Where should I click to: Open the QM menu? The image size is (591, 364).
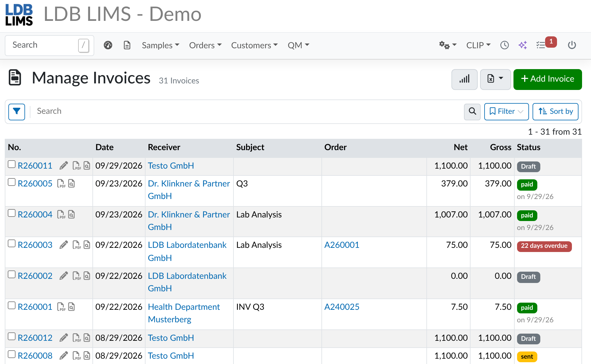click(x=298, y=45)
